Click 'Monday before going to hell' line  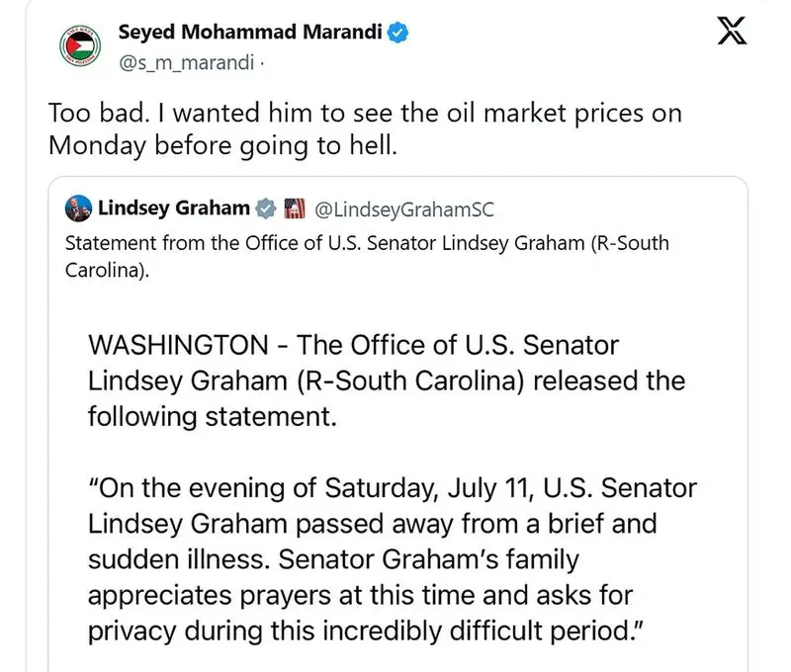223,146
